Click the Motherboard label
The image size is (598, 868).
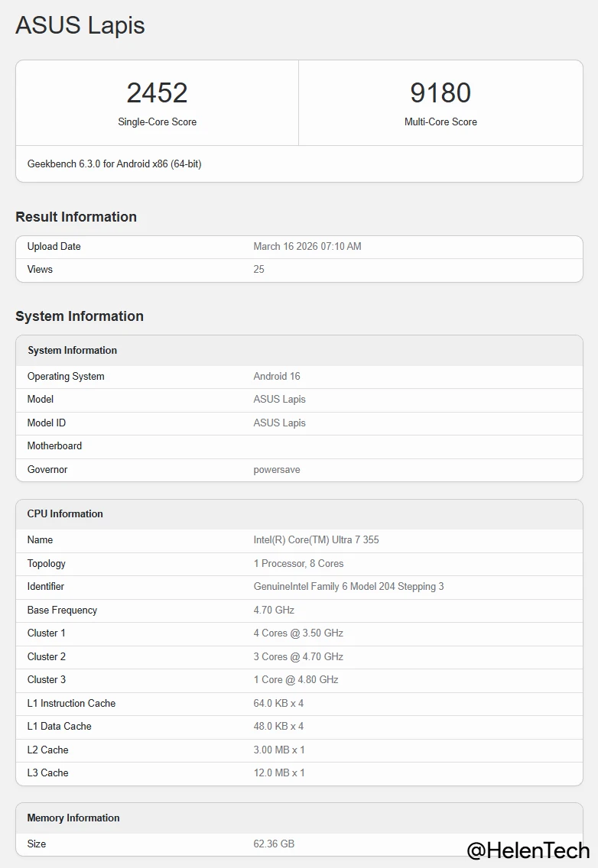coord(54,446)
